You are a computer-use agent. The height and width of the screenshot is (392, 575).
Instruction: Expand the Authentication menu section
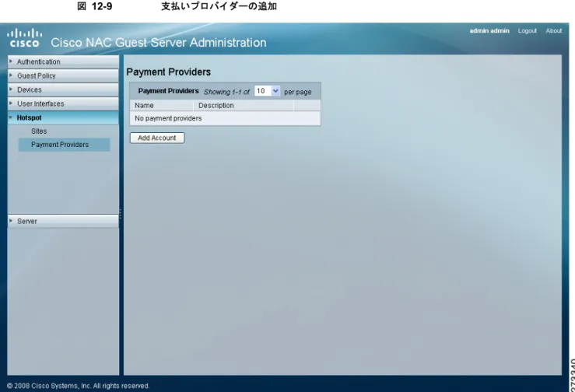tap(63, 61)
